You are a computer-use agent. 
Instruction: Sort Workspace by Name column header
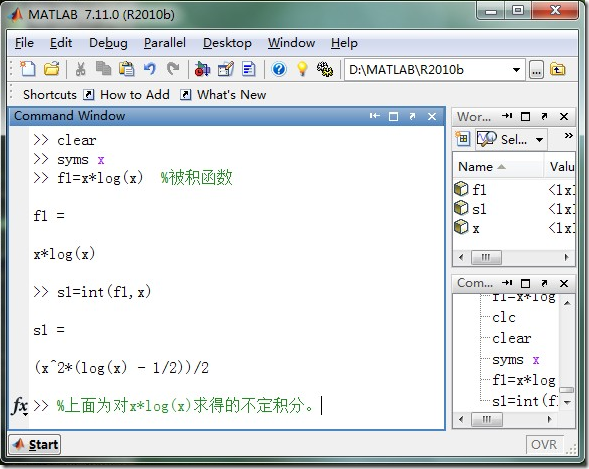pyautogui.click(x=498, y=166)
